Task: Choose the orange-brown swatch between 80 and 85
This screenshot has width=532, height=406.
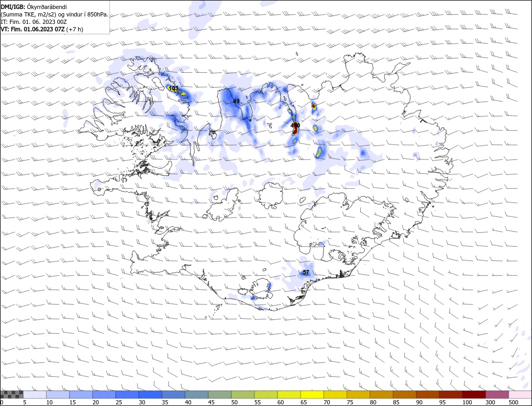Action: [381, 394]
